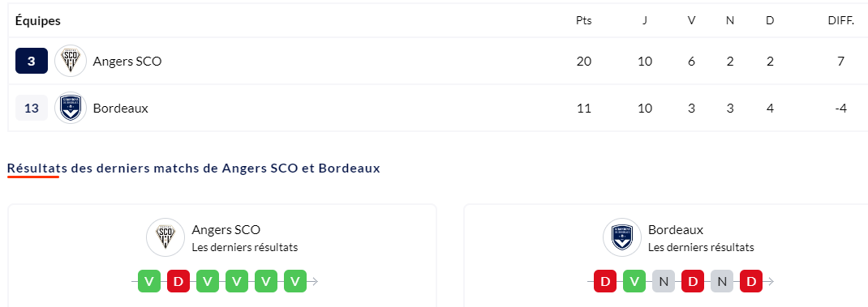Viewport: 868px width, 307px height.
Task: Click the arrow at the end of the Angers results strip
Action: (x=314, y=282)
